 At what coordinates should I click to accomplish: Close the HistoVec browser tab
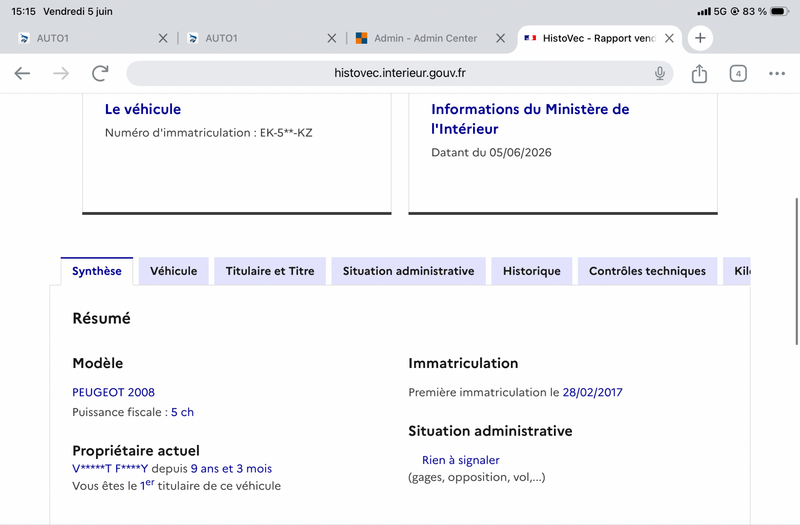669,38
